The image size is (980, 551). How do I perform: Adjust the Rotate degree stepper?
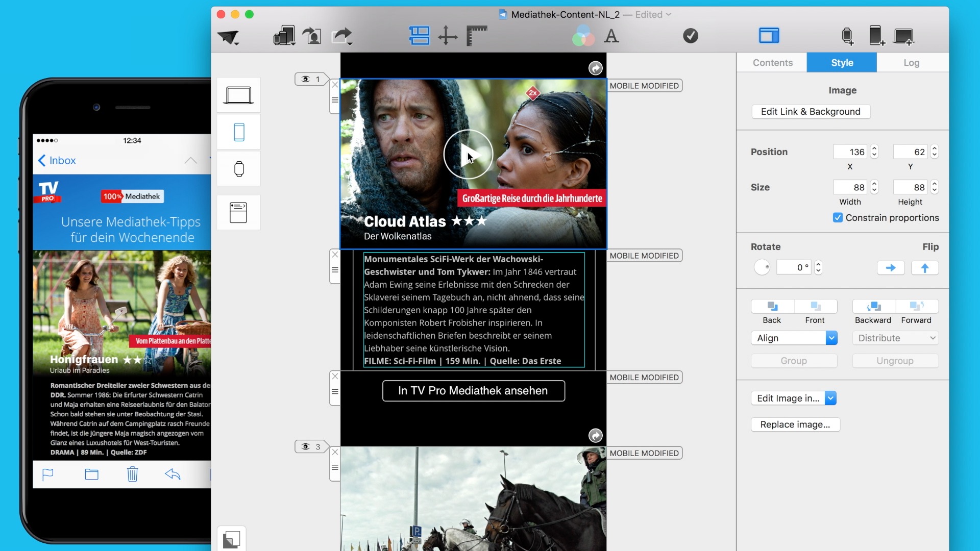[819, 267]
